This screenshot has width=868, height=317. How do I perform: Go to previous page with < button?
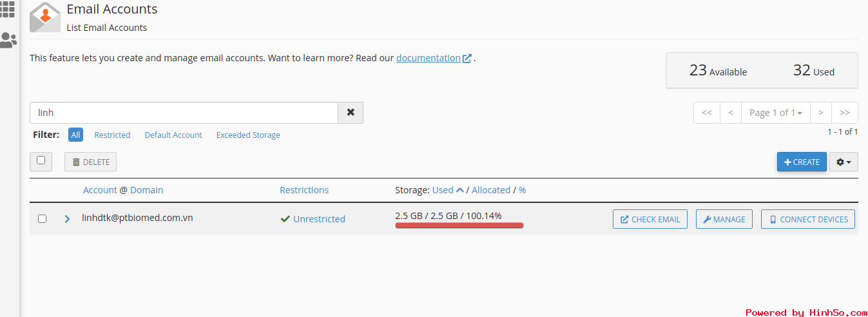coord(731,112)
